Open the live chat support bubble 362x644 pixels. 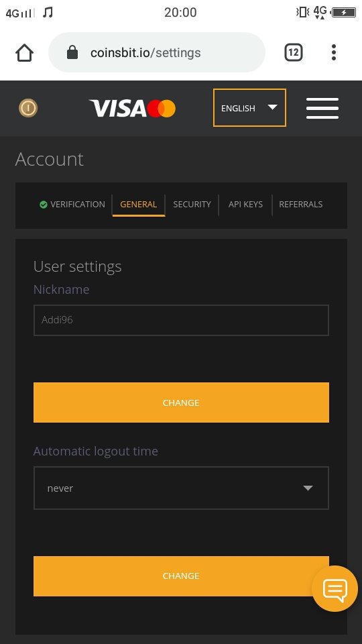pyautogui.click(x=335, y=588)
